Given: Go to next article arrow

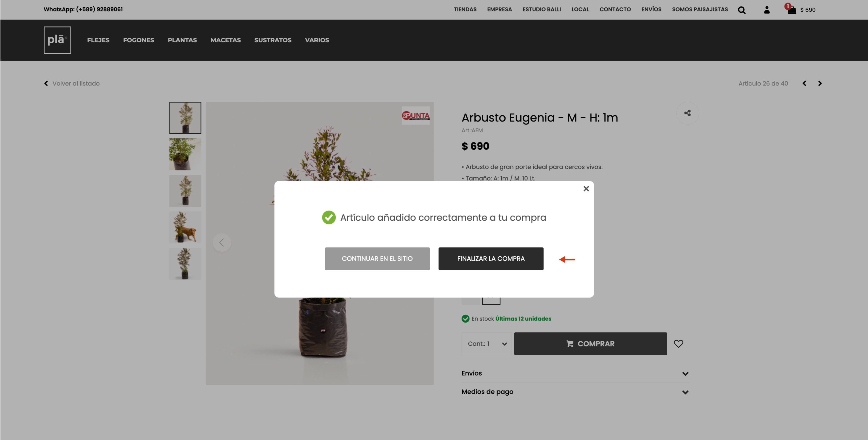Looking at the screenshot, I should [x=820, y=83].
